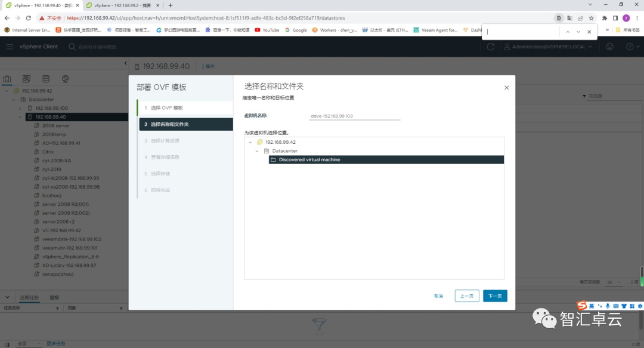Collapse the 192.168.99.42 sidebar tree root
Image resolution: width=644 pixels, height=348 pixels.
[7, 91]
